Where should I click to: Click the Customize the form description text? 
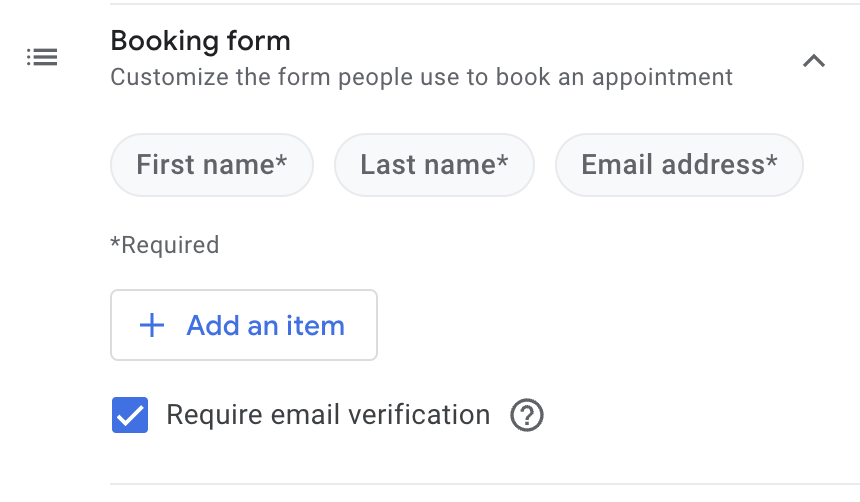421,77
